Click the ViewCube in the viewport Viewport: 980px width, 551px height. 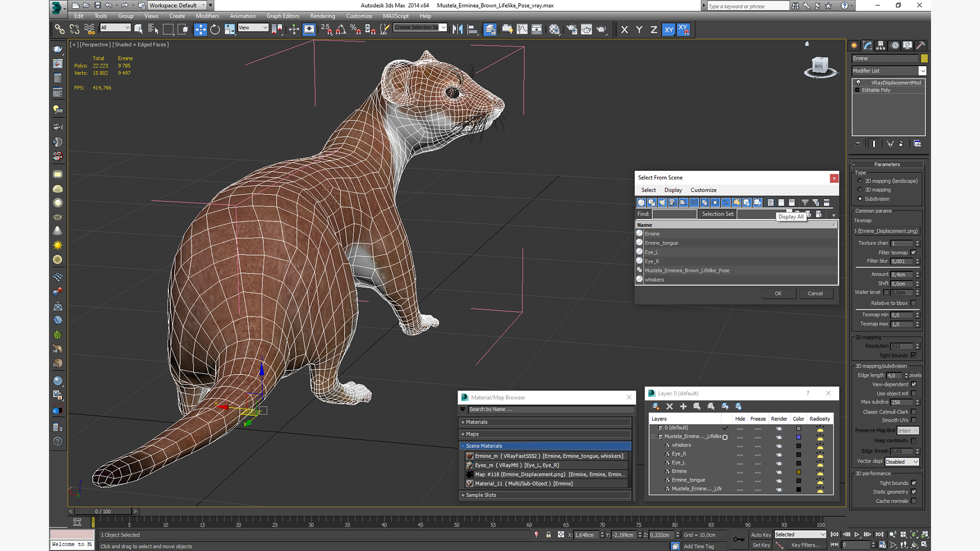820,67
